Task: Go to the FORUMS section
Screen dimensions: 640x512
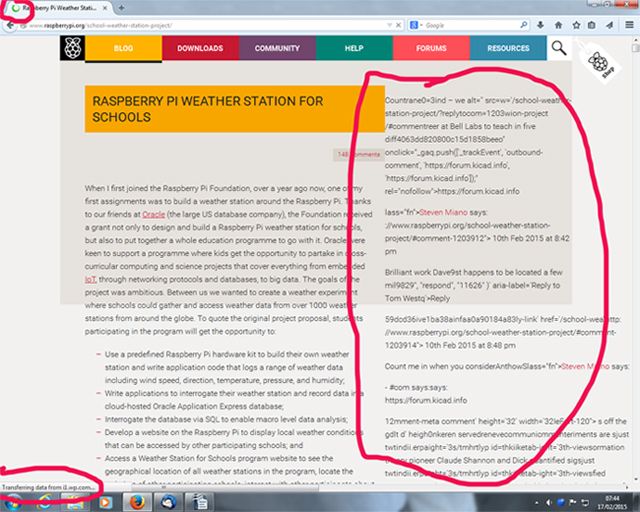Action: coord(431,48)
